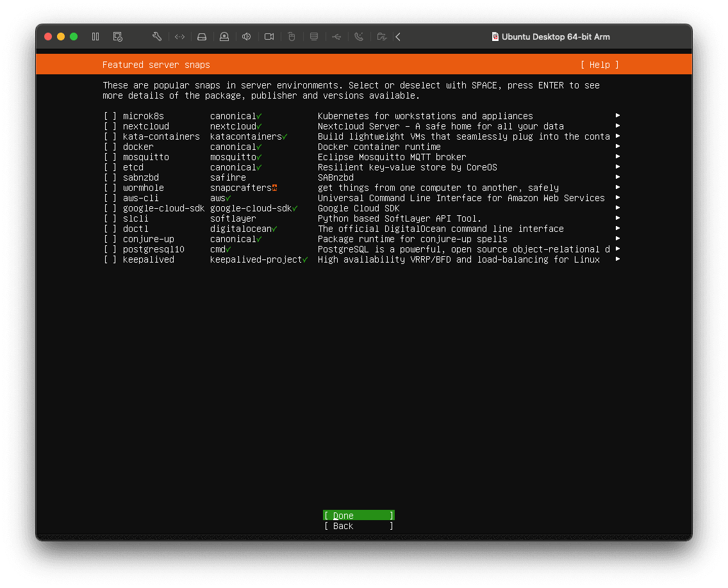Click the document icon beside window title
Viewport: 728px width, 588px height.
tap(495, 37)
